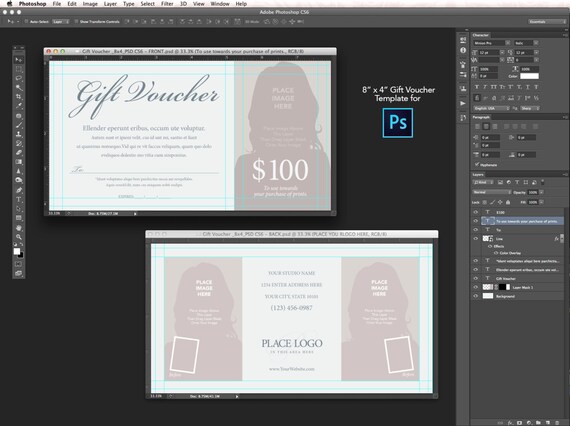Hide the Background layer
This screenshot has height=426, width=570.
[475, 296]
